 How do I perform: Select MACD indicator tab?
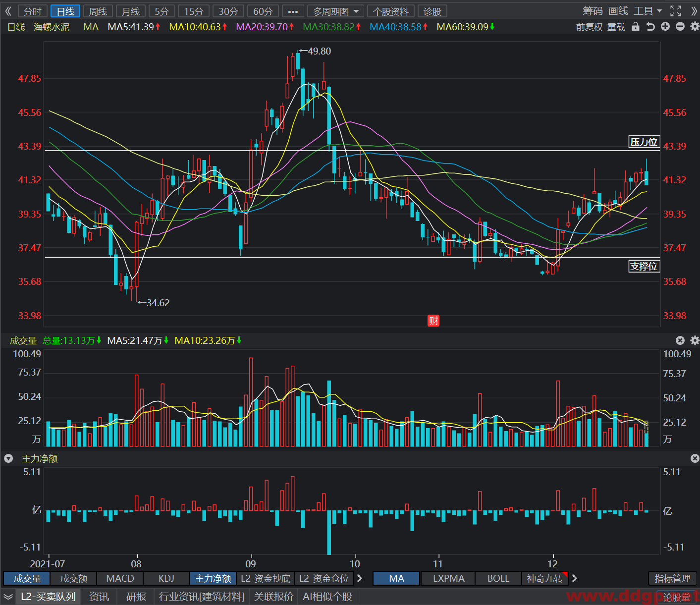pyautogui.click(x=120, y=578)
